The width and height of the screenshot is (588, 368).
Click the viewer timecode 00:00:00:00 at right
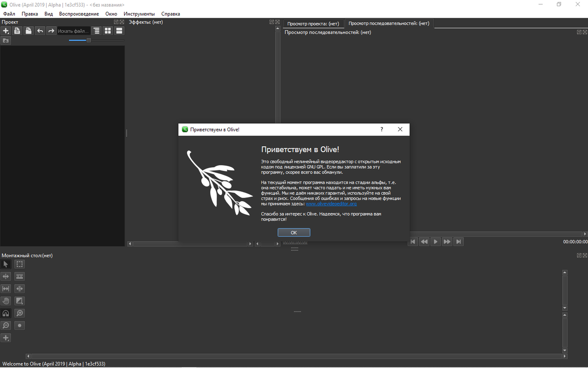pos(575,242)
